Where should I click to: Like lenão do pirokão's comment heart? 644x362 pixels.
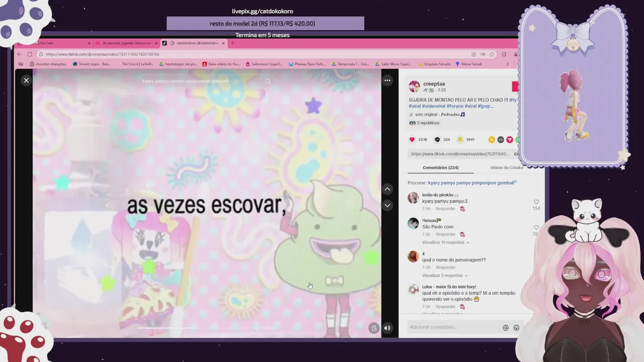point(536,202)
